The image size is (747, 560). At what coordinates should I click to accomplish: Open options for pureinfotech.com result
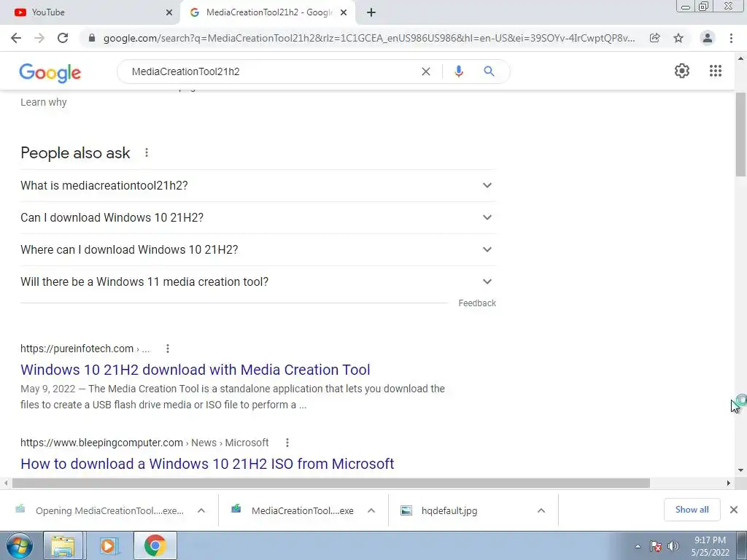167,349
